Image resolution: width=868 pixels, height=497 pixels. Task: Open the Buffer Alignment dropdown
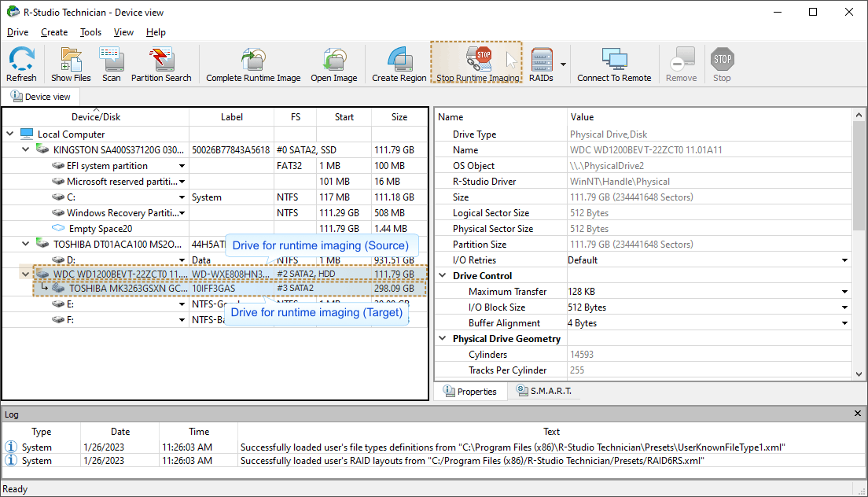pyautogui.click(x=844, y=323)
